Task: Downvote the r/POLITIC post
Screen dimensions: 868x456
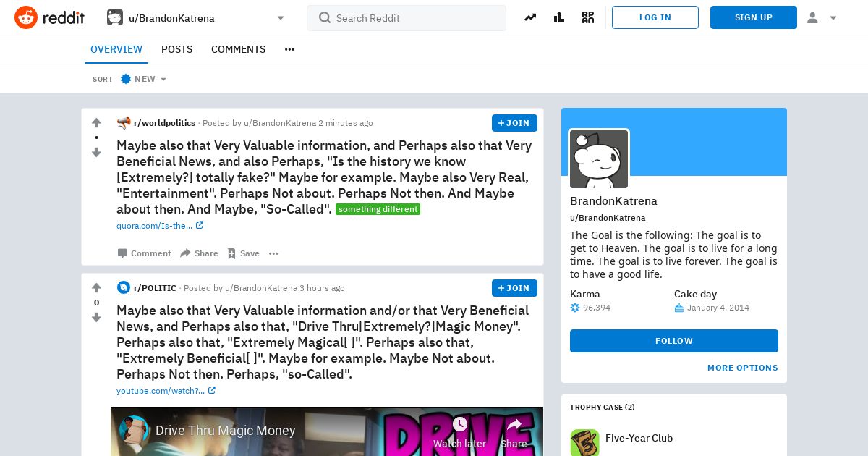Action: point(96,317)
